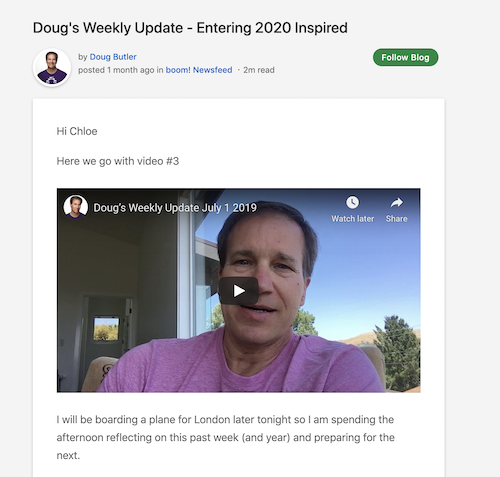Open video title Doug's Weekly Update July 1 2019
This screenshot has height=477, width=500.
click(x=175, y=208)
